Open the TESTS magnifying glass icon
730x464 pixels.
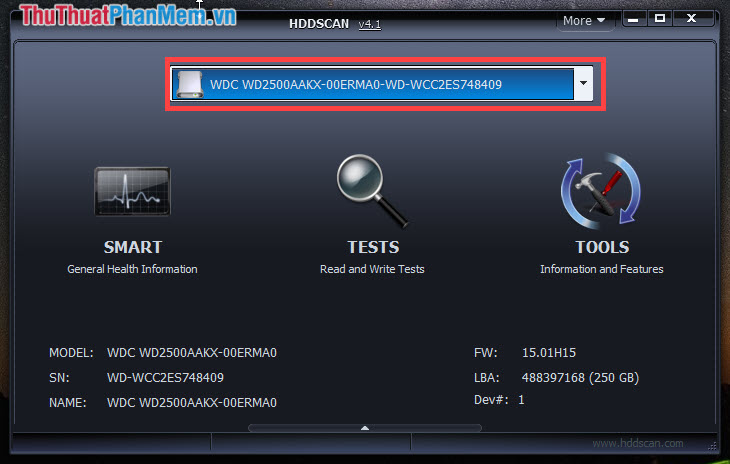tap(372, 191)
